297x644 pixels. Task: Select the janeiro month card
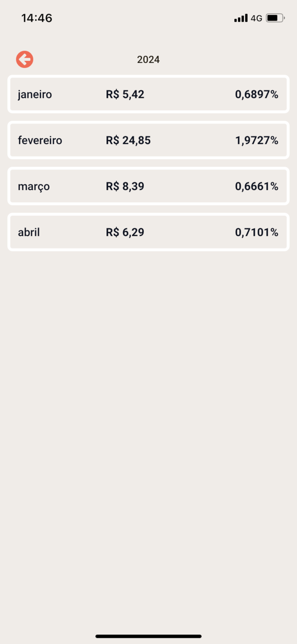tap(148, 94)
